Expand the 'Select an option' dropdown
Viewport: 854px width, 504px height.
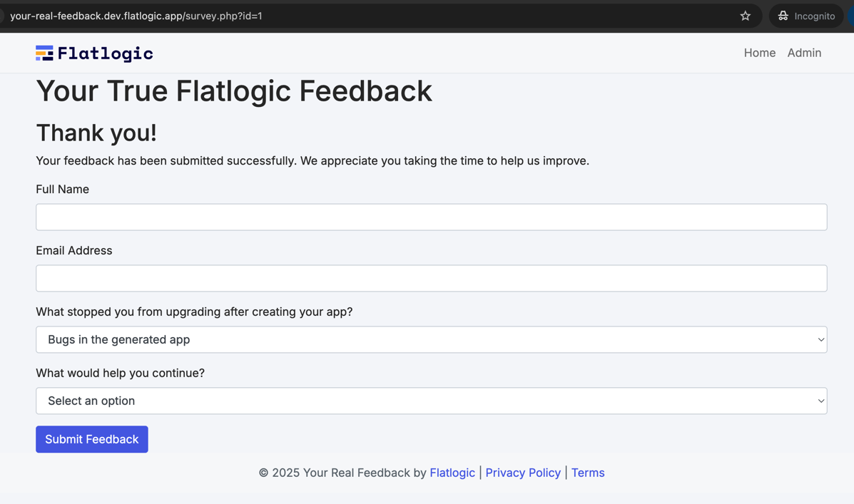tap(431, 401)
